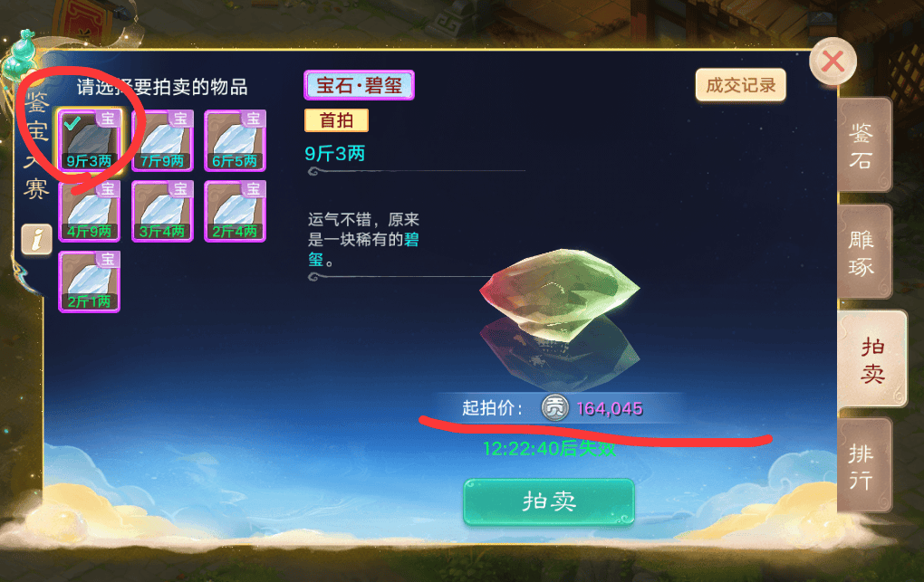Click the 贡 currency coin icon
924x582 pixels.
point(554,407)
